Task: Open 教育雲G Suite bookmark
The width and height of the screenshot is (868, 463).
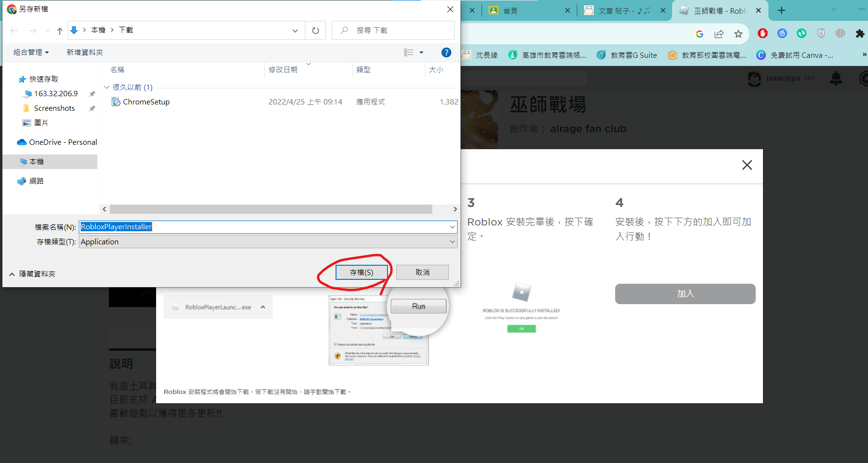Action: [627, 55]
